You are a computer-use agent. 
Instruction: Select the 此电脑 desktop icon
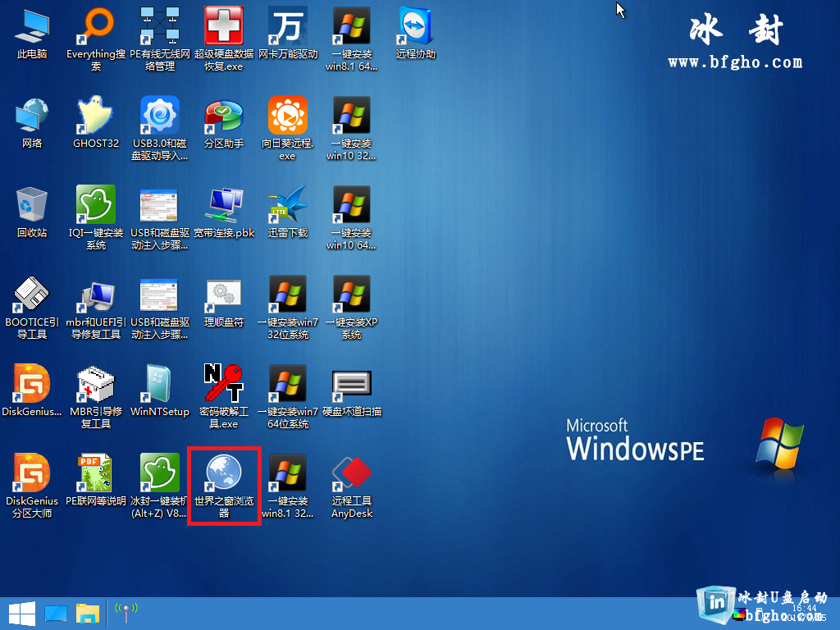point(32,33)
